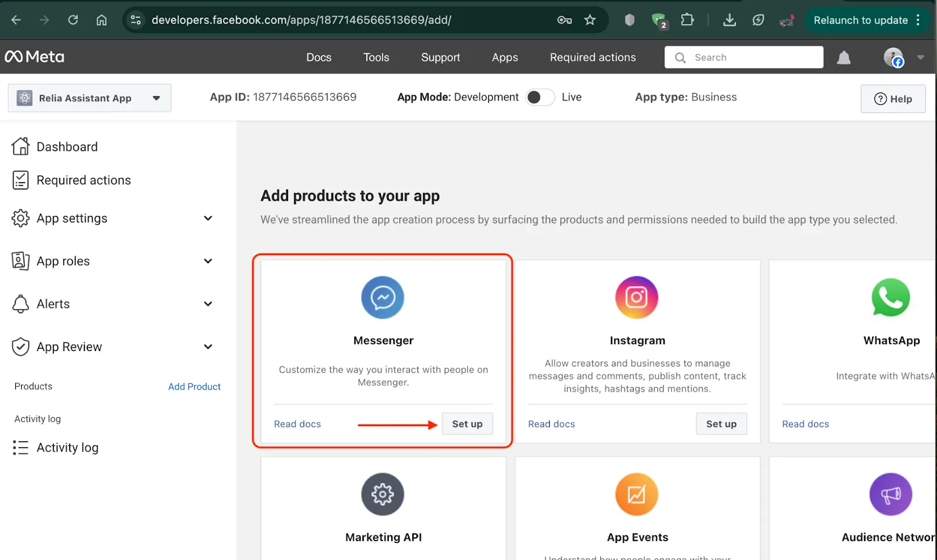Expand the App roles section
937x560 pixels.
pos(63,261)
